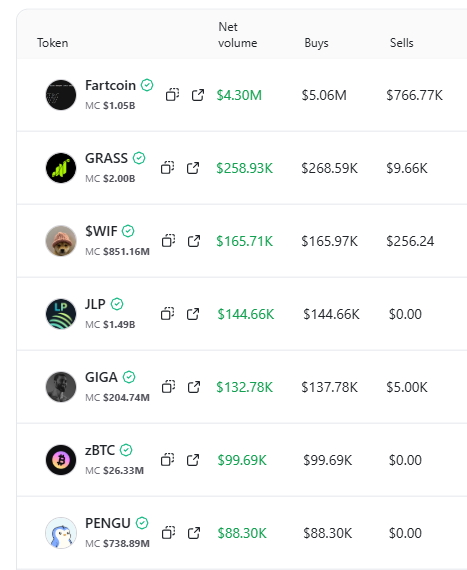The width and height of the screenshot is (467, 570).
Task: Copy the PENGU token address
Action: [169, 533]
